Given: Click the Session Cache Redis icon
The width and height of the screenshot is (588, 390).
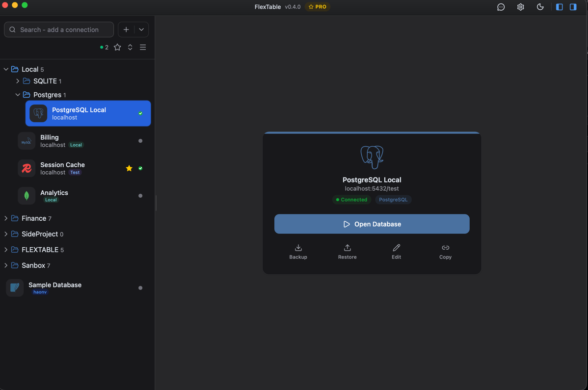Looking at the screenshot, I should 26,168.
